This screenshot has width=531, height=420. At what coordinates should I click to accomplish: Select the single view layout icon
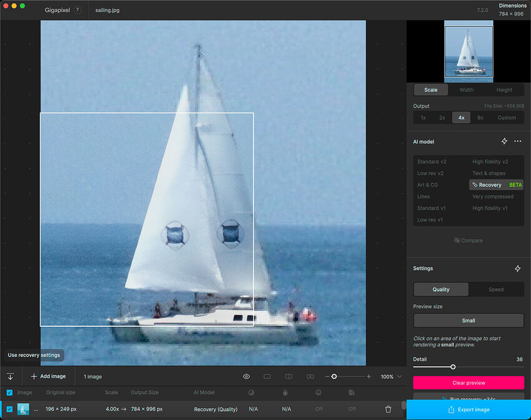[x=267, y=376]
